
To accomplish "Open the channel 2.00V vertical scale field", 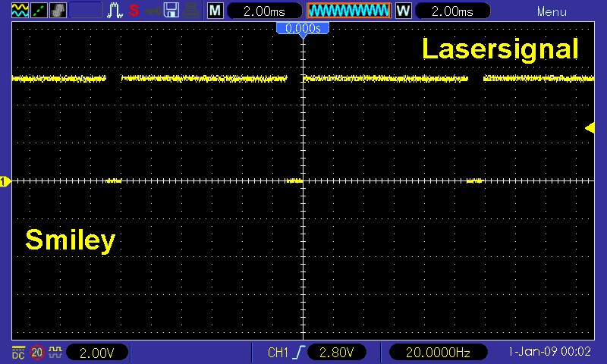I will [x=97, y=352].
